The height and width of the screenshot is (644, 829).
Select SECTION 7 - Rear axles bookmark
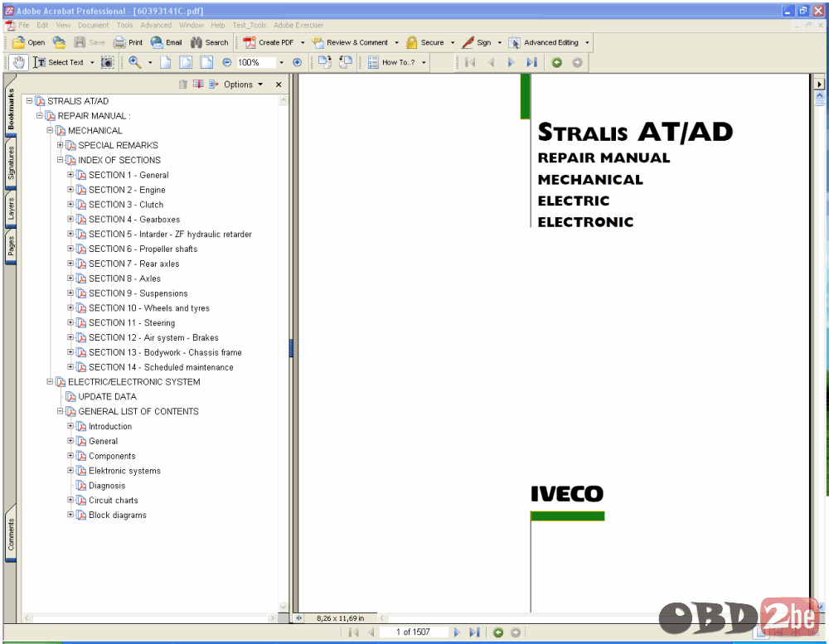[x=133, y=264]
